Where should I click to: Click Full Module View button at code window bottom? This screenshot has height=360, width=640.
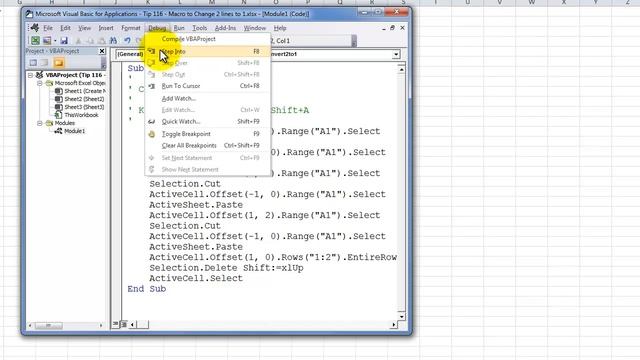pos(124,324)
